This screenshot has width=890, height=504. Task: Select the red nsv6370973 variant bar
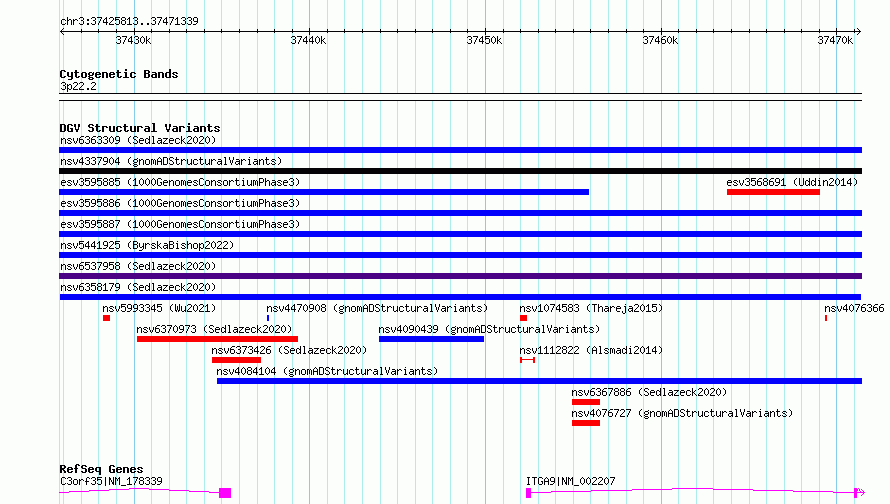pyautogui.click(x=217, y=339)
